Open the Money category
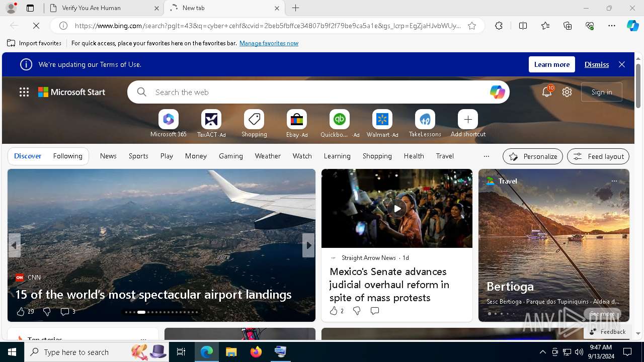The image size is (644, 362). 196,156
